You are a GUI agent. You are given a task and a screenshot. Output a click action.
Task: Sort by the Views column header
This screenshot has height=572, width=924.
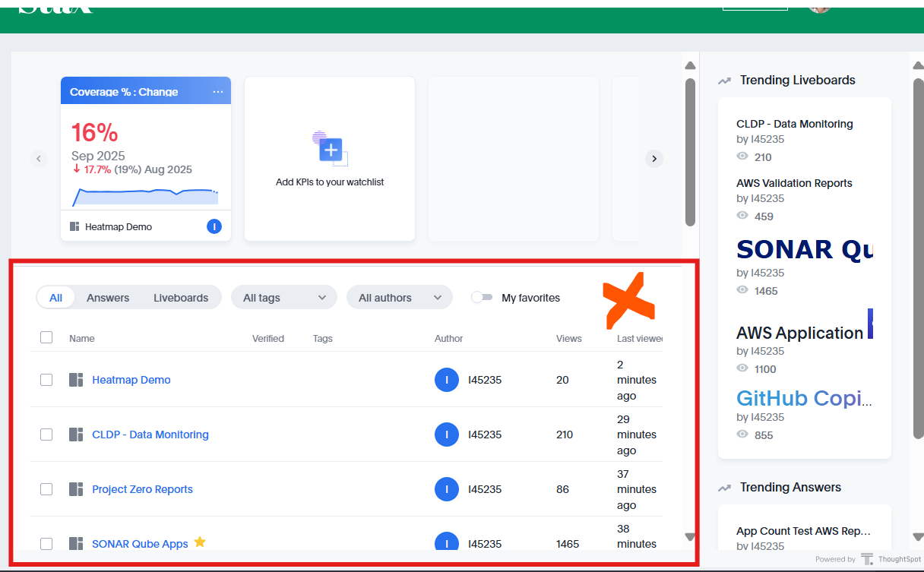pyautogui.click(x=569, y=339)
